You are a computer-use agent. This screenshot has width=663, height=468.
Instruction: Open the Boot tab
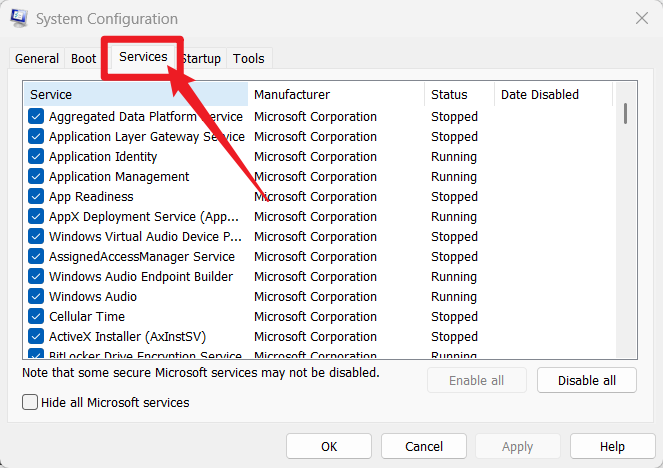tap(83, 58)
